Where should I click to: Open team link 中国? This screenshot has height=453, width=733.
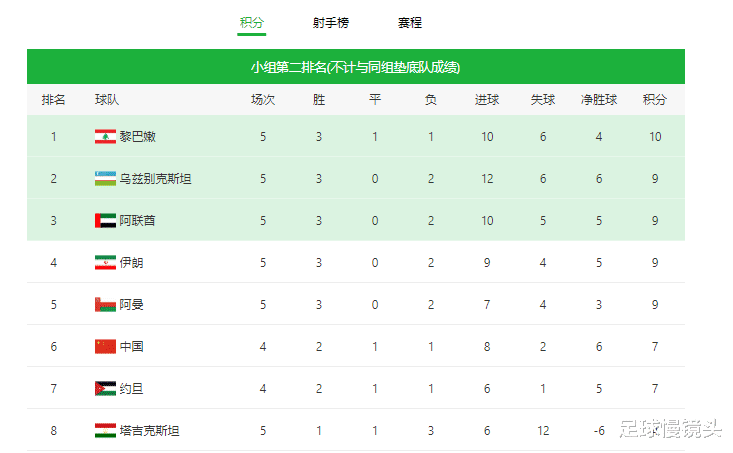tap(131, 347)
